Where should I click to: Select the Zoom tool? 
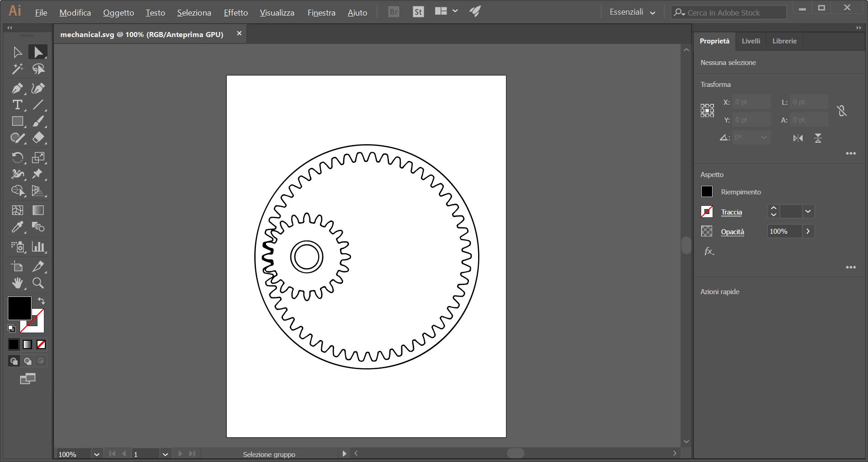pos(38,283)
